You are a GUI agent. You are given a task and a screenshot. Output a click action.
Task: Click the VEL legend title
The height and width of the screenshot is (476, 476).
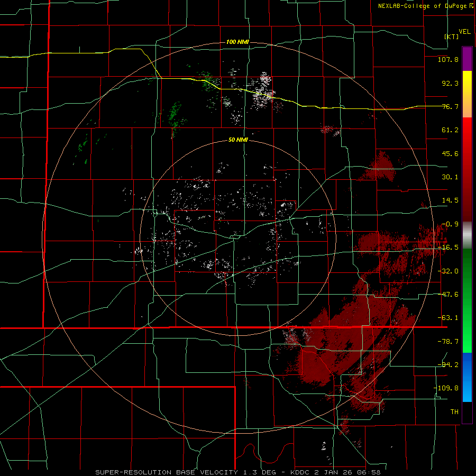tap(465, 32)
